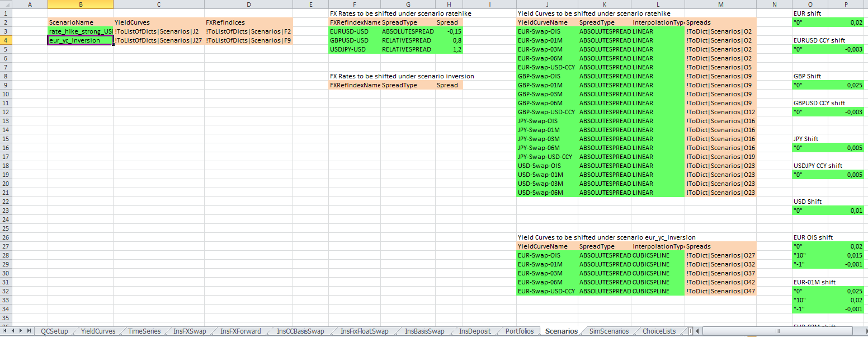The width and height of the screenshot is (868, 337).
Task: Click the 0,8 spread value
Action: (x=449, y=40)
